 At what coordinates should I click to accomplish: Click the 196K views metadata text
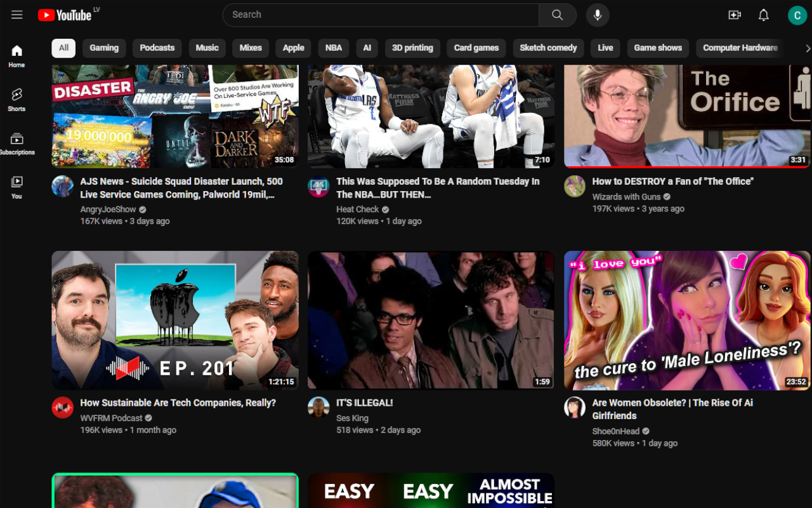click(101, 431)
